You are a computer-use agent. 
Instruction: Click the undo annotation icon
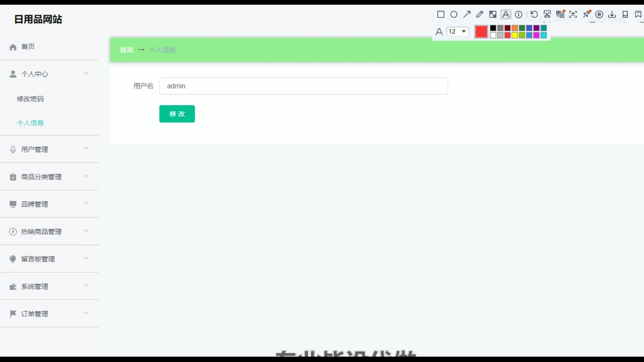coord(534,14)
